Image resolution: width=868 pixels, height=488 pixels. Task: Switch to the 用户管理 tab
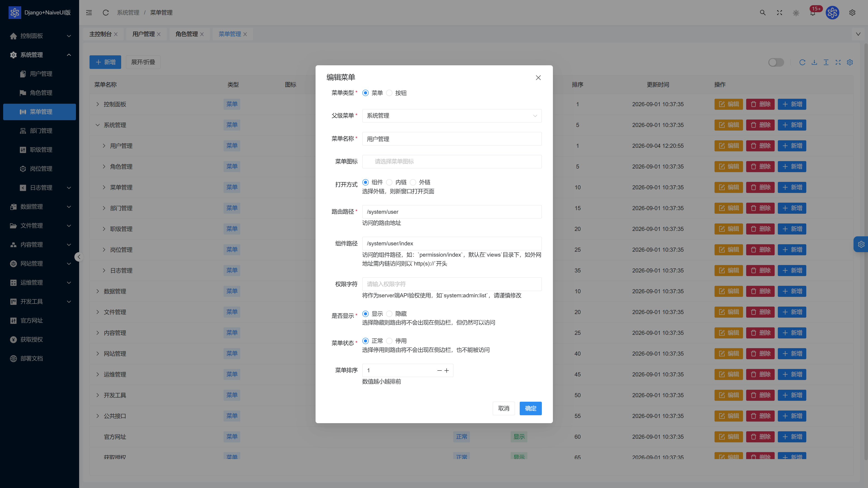(144, 34)
